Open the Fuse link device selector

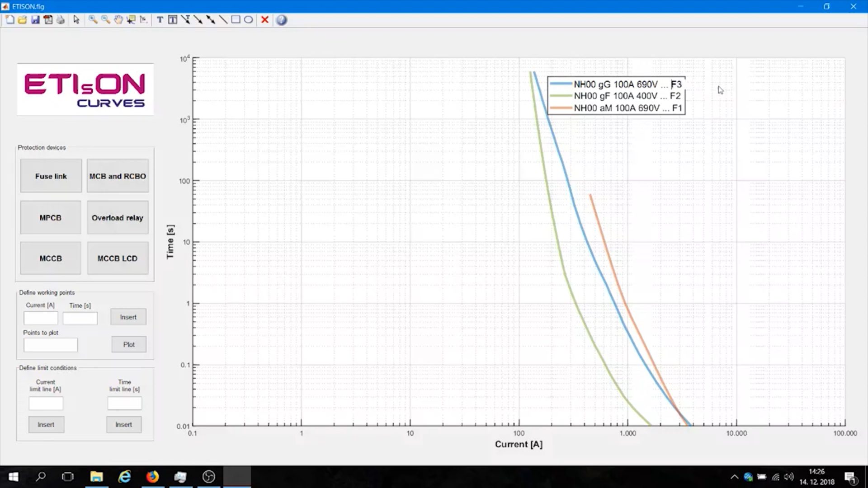(51, 176)
